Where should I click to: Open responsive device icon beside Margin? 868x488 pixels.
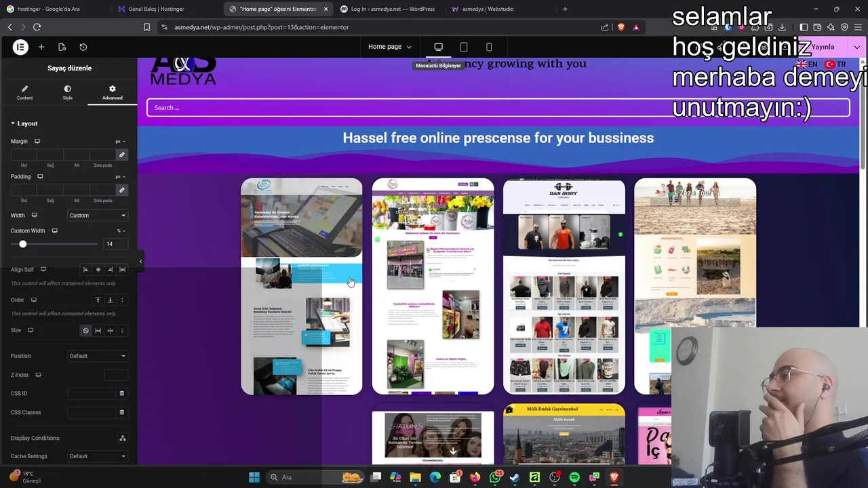pyautogui.click(x=37, y=142)
